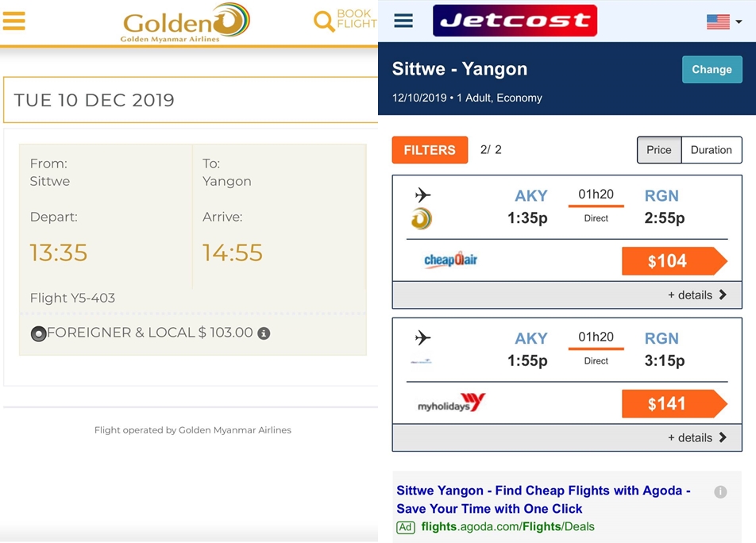This screenshot has width=756, height=543.
Task: Open the Golden Myanmar Airlines hamburger menu
Action: pos(13,21)
